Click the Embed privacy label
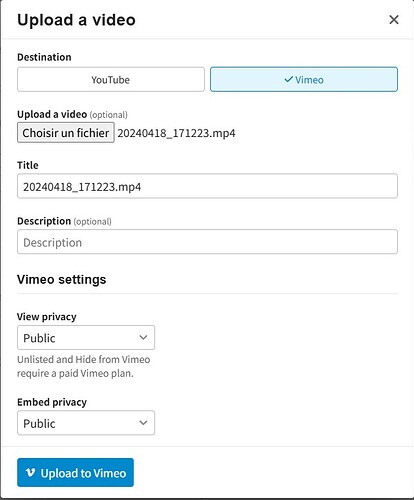414x500 pixels. coord(52,402)
